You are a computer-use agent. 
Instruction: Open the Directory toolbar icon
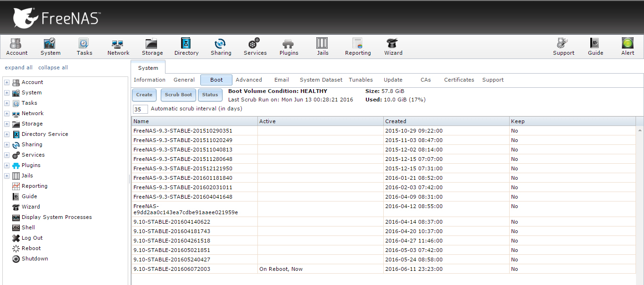tap(186, 47)
